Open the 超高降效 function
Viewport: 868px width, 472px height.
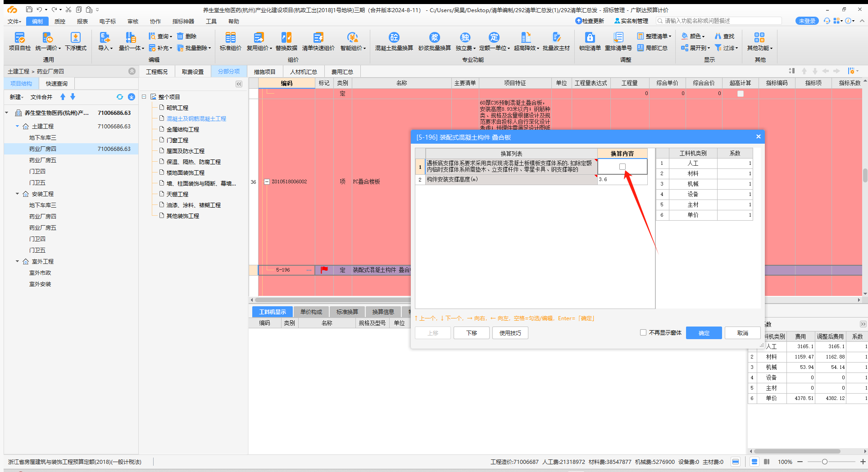(x=526, y=41)
